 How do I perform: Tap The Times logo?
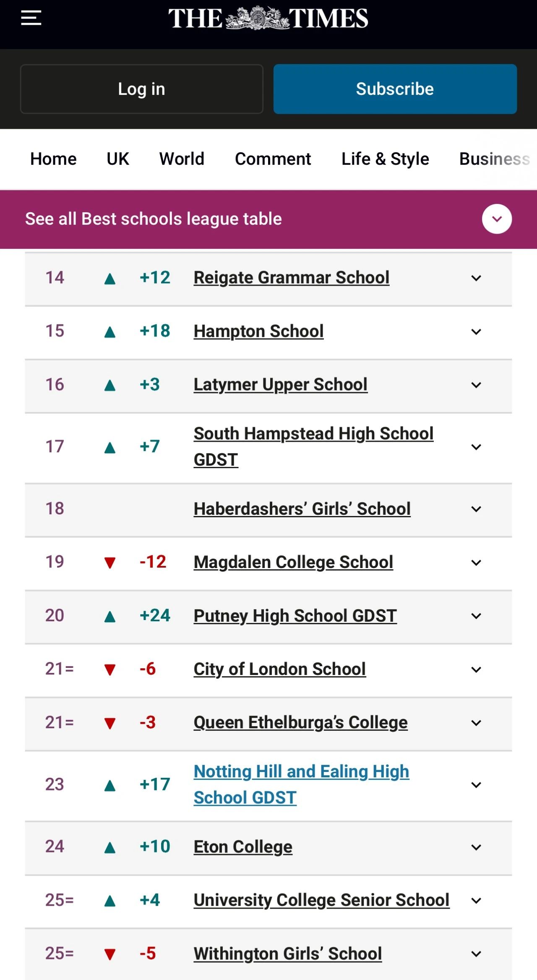tap(268, 18)
